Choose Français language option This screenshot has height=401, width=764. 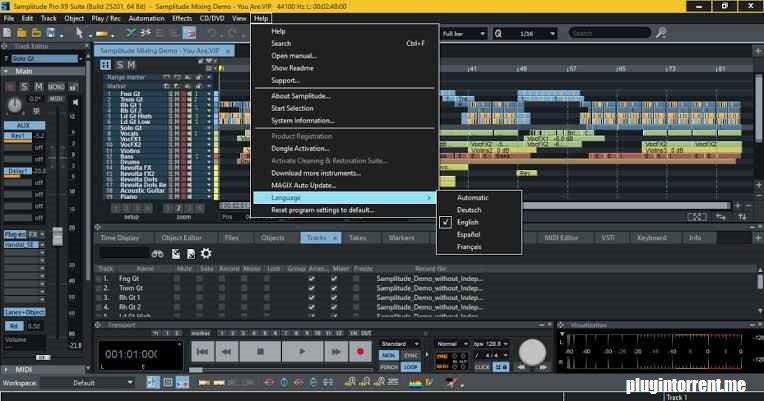[469, 247]
